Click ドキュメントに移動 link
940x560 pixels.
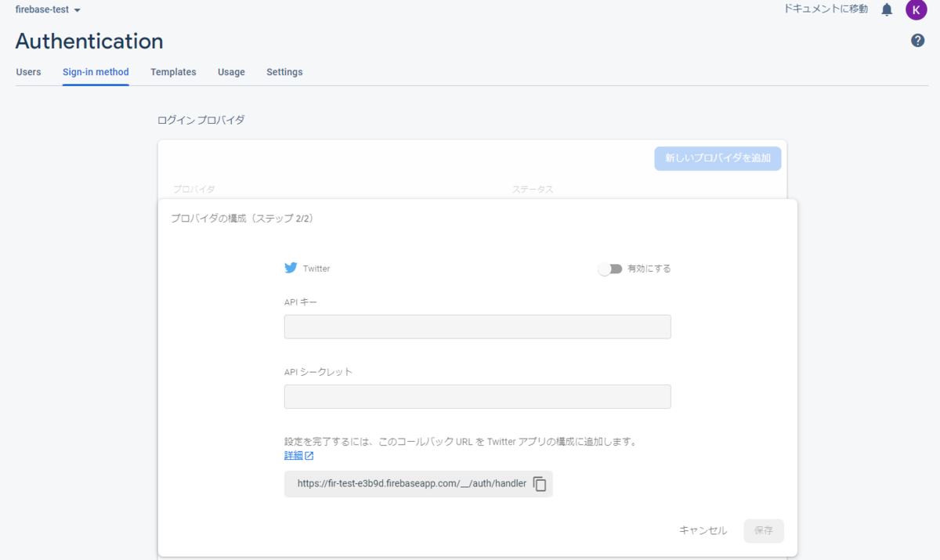click(x=826, y=9)
